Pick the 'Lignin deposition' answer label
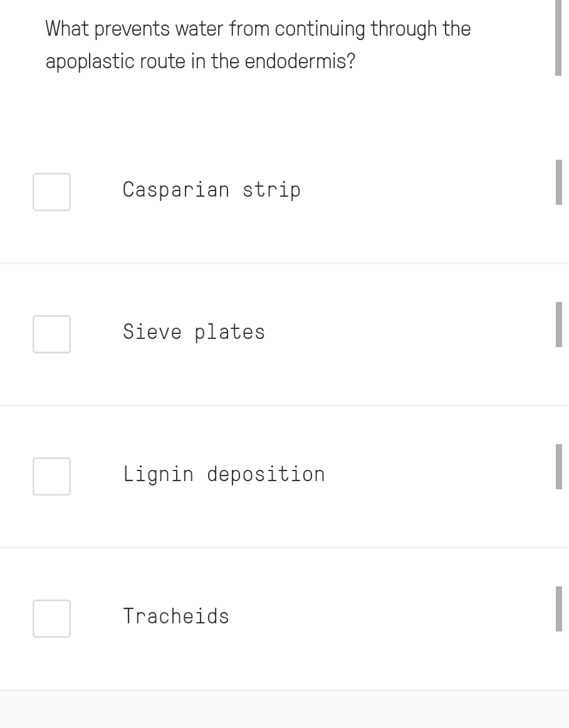Image resolution: width=569 pixels, height=728 pixels. 224,474
